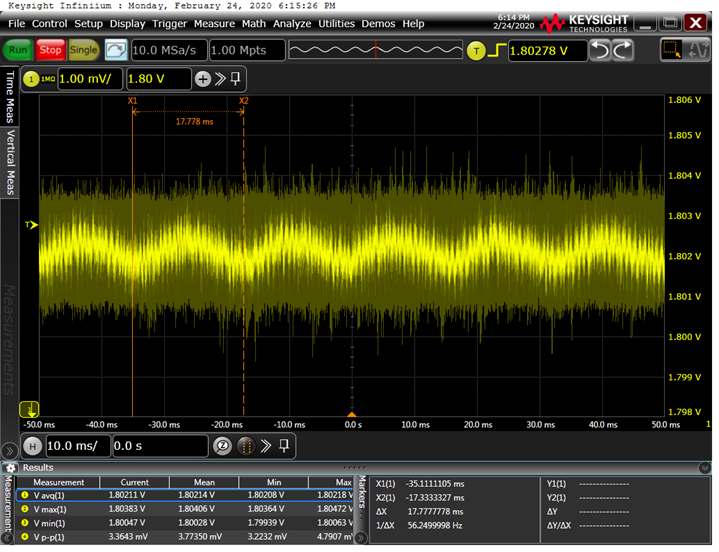
Task: Click the Min column header
Action: (274, 483)
